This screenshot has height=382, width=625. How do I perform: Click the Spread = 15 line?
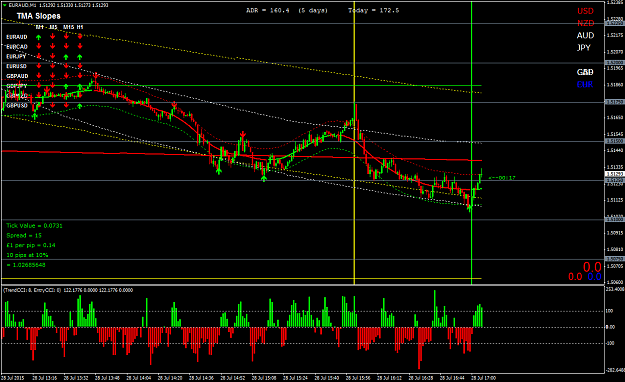(x=24, y=236)
